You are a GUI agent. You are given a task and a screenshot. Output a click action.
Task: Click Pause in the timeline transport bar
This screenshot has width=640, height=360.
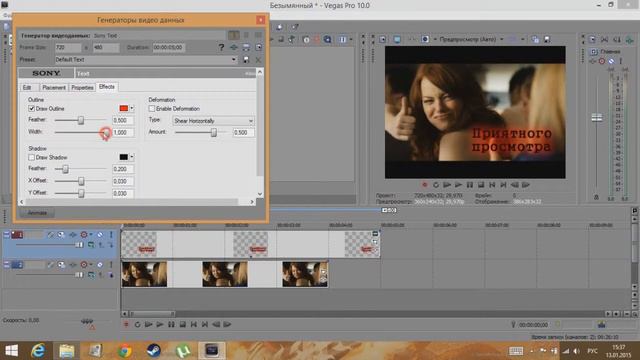[x=171, y=324]
